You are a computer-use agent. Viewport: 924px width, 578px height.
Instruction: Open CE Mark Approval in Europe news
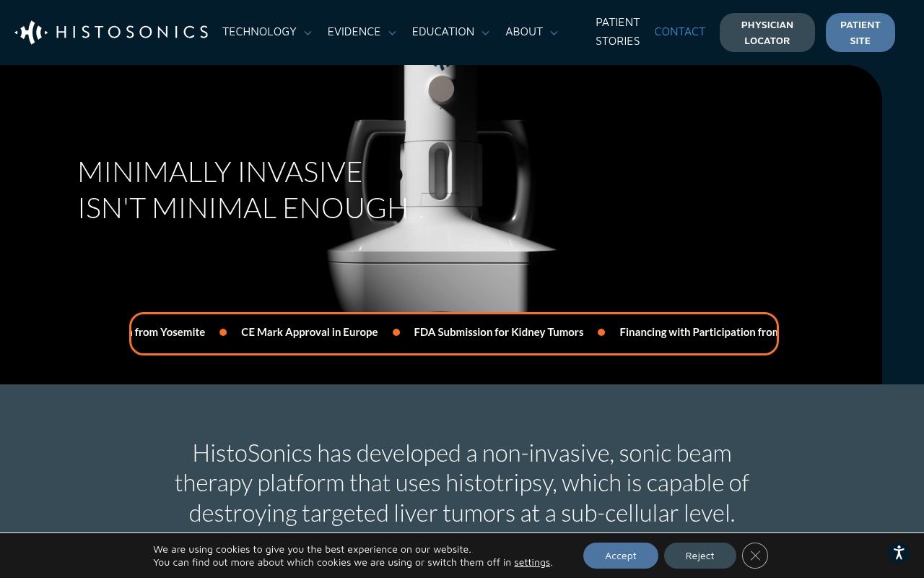click(x=310, y=332)
